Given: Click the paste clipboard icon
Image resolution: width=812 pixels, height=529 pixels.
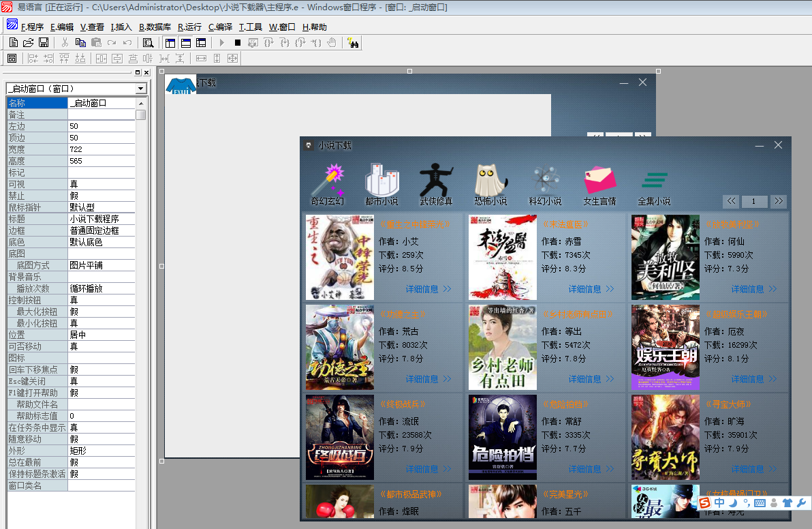Looking at the screenshot, I should (96, 42).
